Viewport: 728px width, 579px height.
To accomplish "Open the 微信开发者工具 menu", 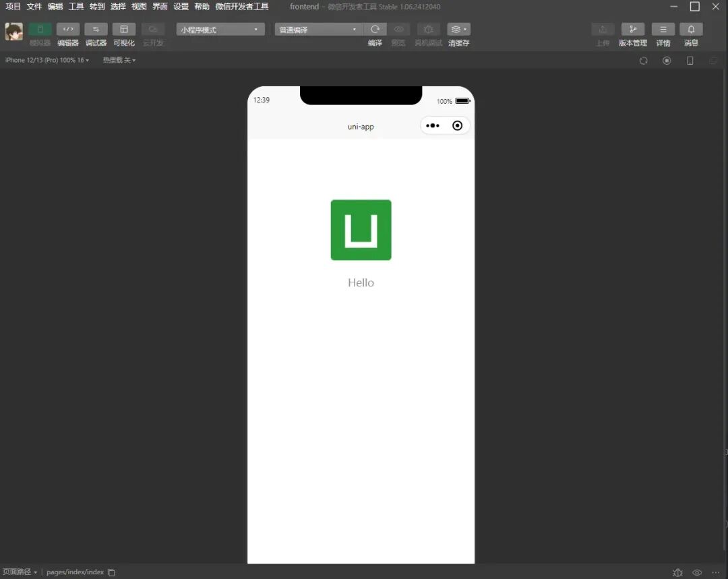I will tap(242, 7).
